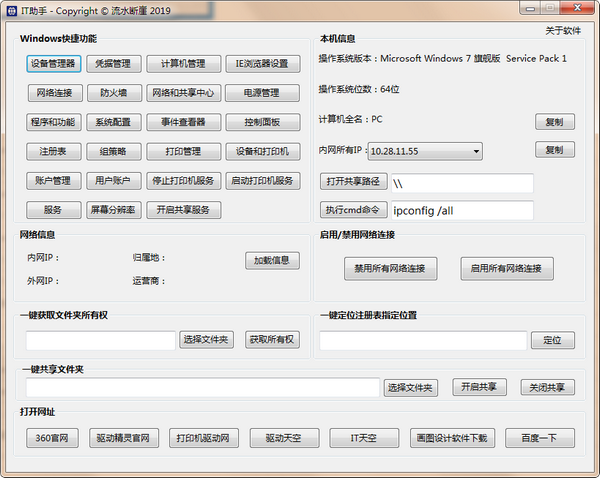Screen dimensions: 600x478
Task: Click 开启共享服务 to enable sharing service
Action: (x=183, y=210)
